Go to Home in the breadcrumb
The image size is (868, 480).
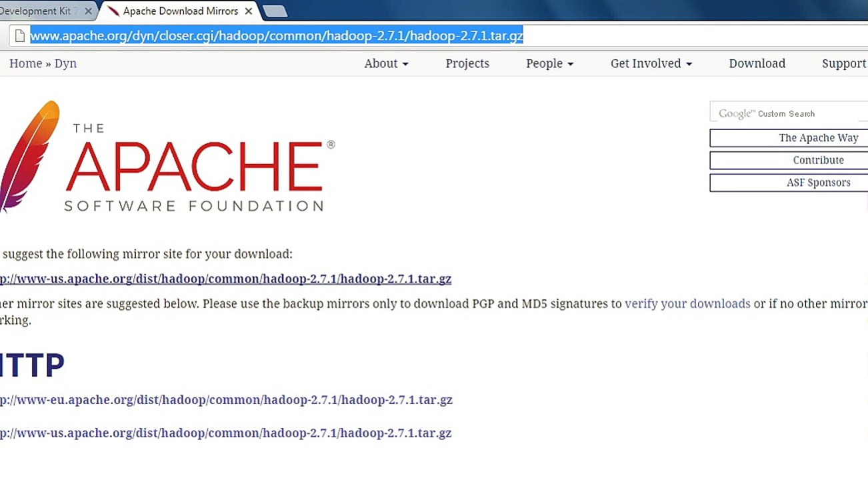pyautogui.click(x=25, y=63)
